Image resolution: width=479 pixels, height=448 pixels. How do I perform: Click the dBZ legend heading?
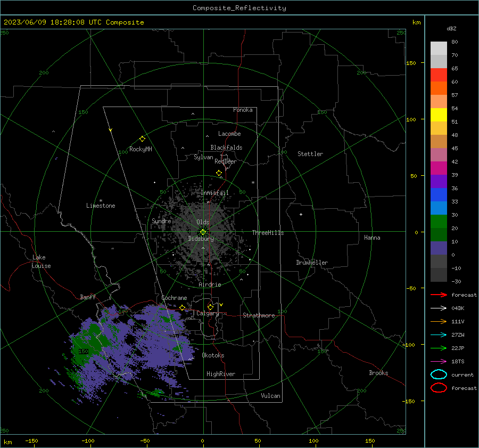tap(451, 28)
